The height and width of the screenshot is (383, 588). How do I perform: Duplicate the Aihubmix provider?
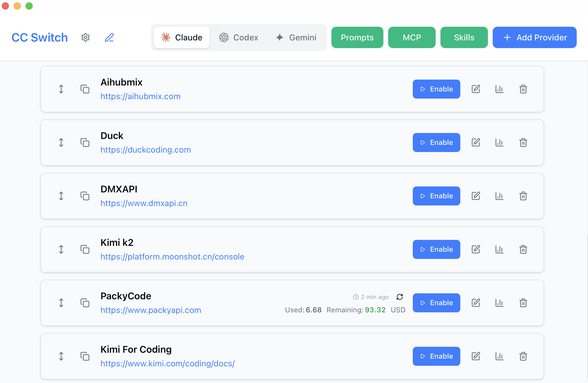(85, 89)
